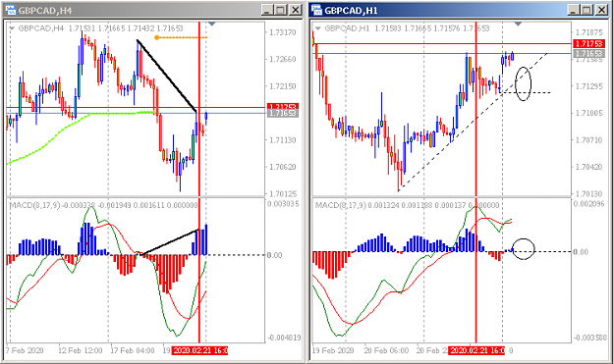Click the 12 Feb 12:00 time label
The height and width of the screenshot is (364, 614).
[81, 350]
